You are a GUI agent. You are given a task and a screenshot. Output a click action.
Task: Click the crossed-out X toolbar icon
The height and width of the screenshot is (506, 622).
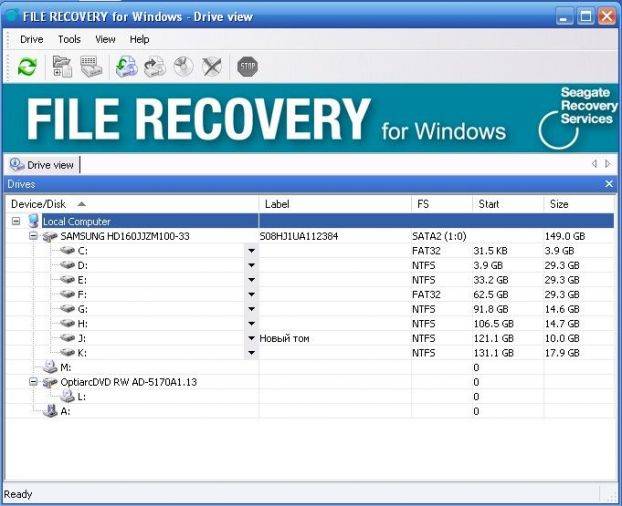pos(211,67)
